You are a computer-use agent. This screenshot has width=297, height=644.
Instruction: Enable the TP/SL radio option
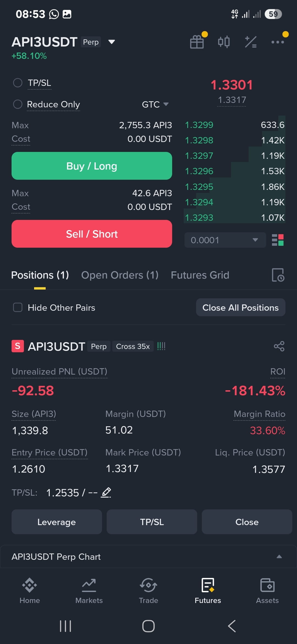click(x=18, y=83)
